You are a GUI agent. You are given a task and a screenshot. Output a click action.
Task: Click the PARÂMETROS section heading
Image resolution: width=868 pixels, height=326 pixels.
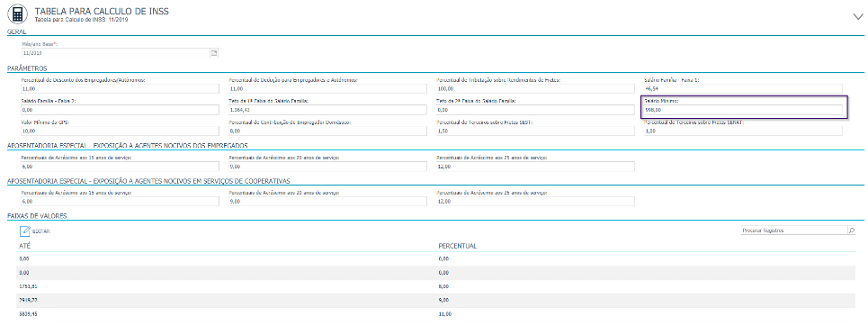27,68
